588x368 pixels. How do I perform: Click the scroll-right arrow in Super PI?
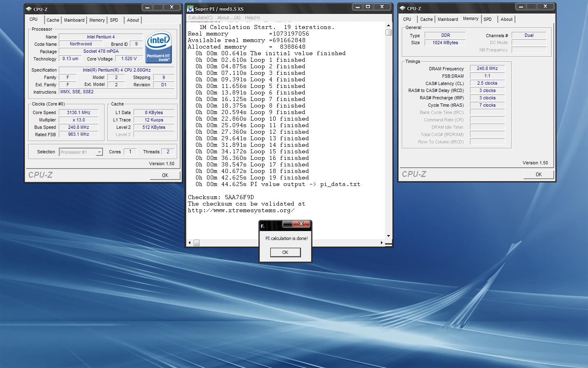(382, 243)
